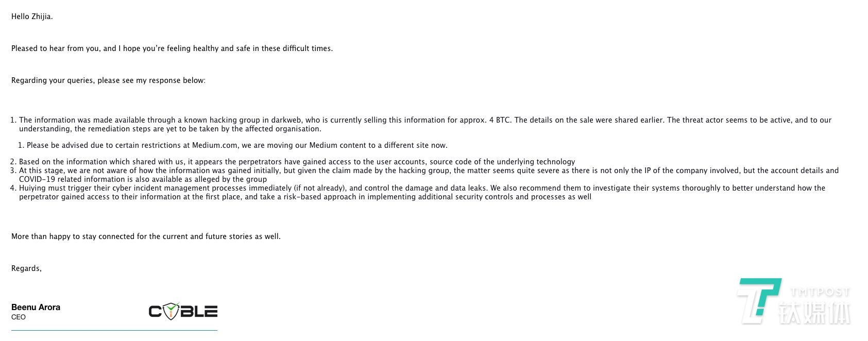The height and width of the screenshot is (341, 868).
Task: Click the sub-item about moving Medium content
Action: (237, 145)
